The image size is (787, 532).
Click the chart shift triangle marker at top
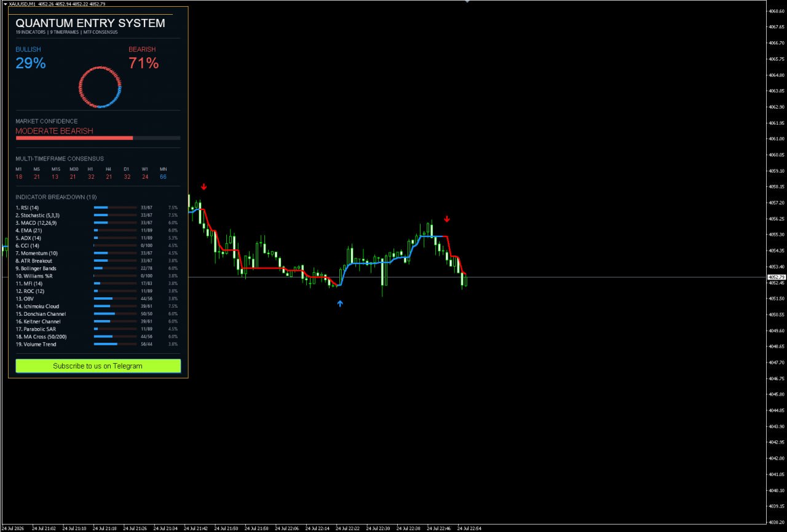[467, 2]
